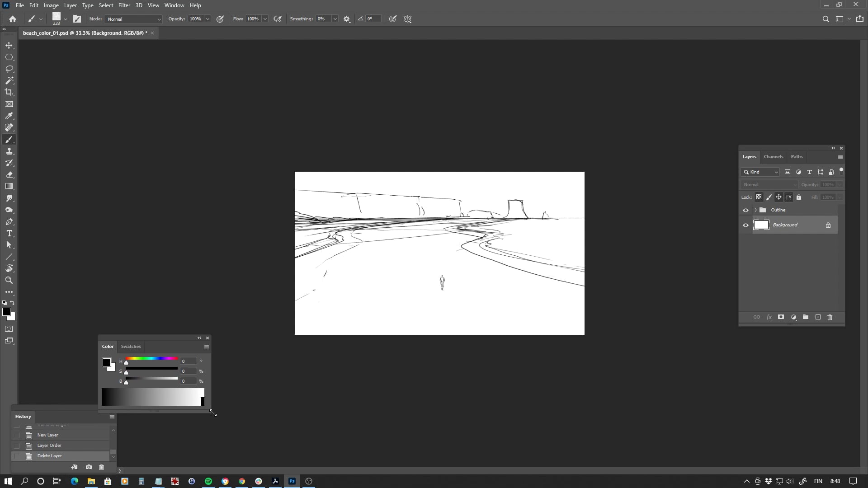This screenshot has width=868, height=488.
Task: Select the Healing Brush tool
Action: (x=9, y=127)
